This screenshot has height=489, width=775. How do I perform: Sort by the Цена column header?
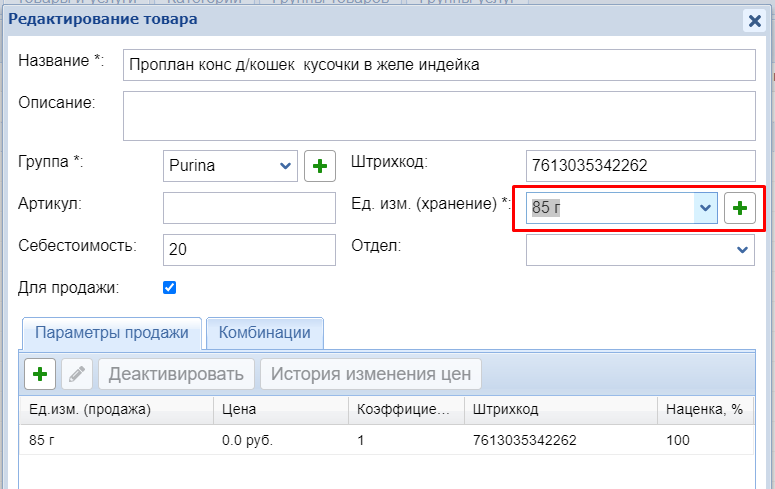[280, 409]
